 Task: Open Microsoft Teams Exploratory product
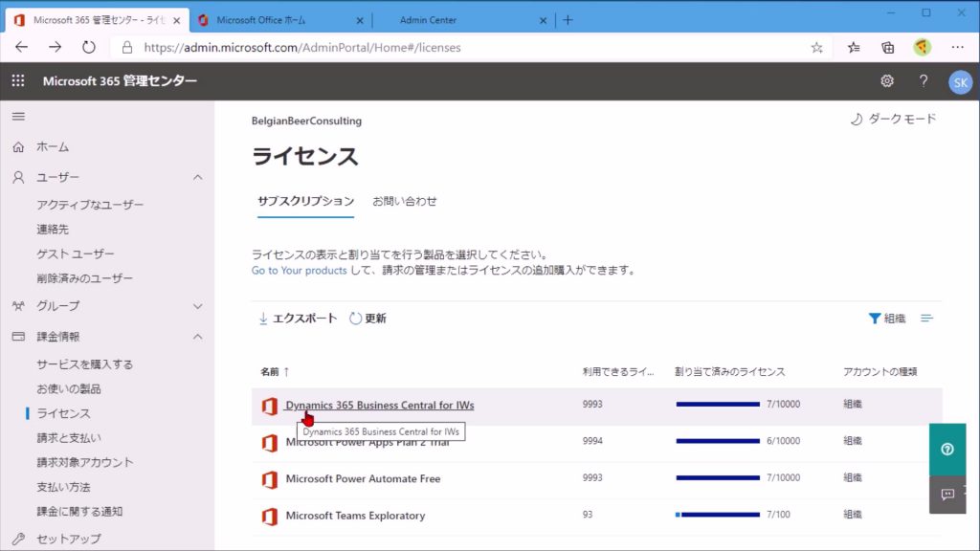coord(356,516)
